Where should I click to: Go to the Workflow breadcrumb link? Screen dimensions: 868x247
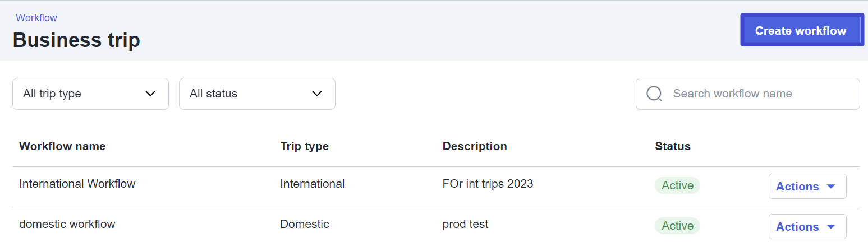(x=36, y=18)
